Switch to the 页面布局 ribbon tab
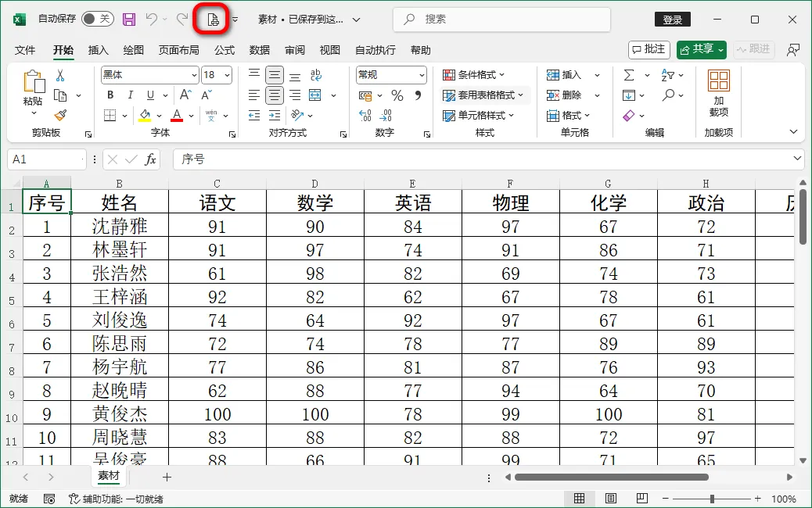This screenshot has width=812, height=508. (x=178, y=50)
